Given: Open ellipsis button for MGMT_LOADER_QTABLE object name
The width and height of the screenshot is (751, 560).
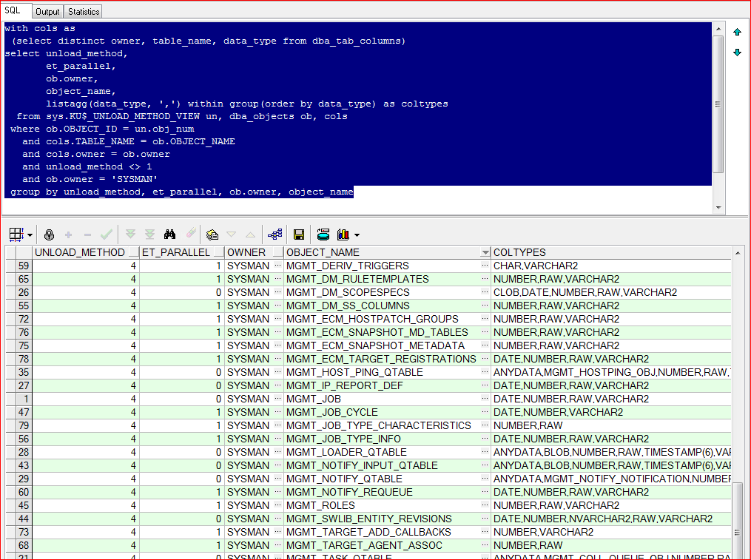Looking at the screenshot, I should click(485, 452).
